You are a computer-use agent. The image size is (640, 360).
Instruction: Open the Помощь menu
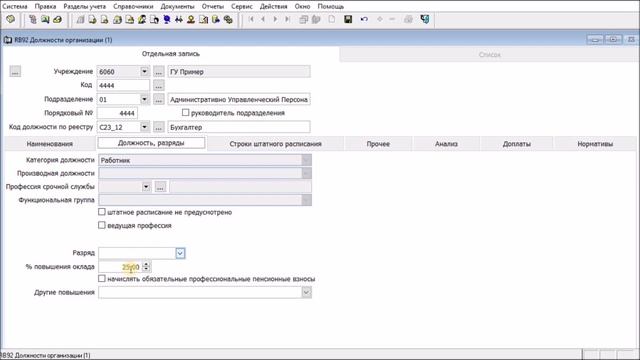[x=331, y=7]
